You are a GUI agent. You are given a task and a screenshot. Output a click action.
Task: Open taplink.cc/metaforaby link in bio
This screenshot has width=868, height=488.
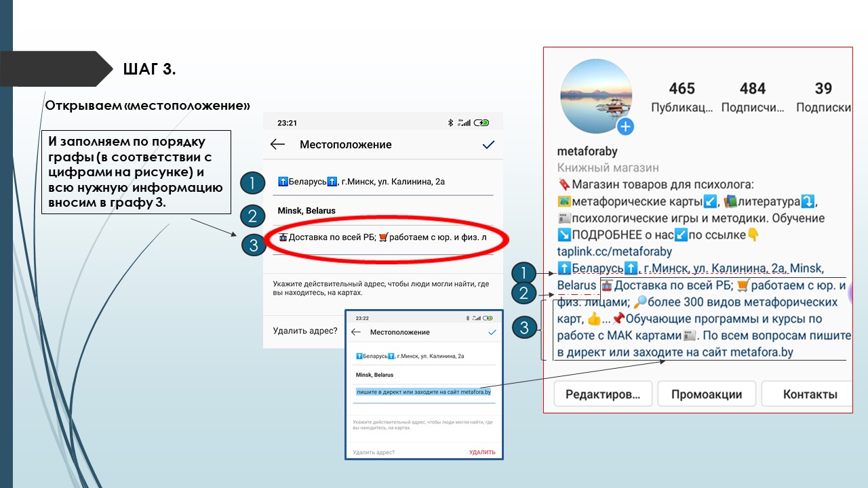click(614, 251)
